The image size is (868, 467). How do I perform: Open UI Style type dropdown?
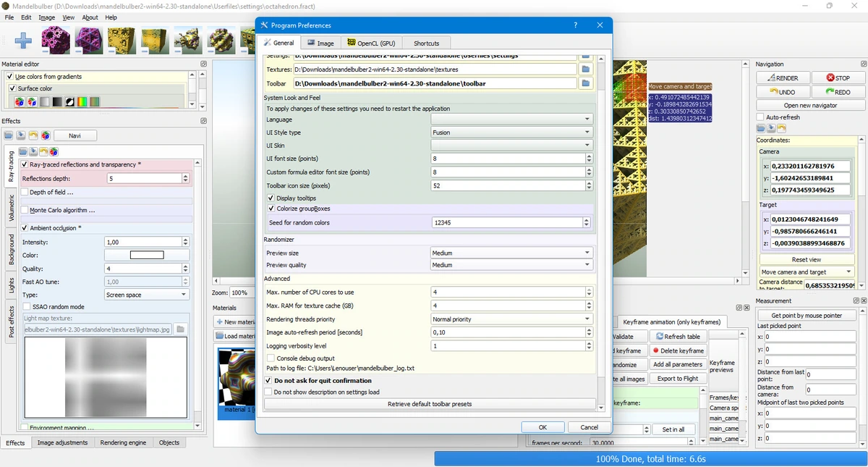click(511, 132)
